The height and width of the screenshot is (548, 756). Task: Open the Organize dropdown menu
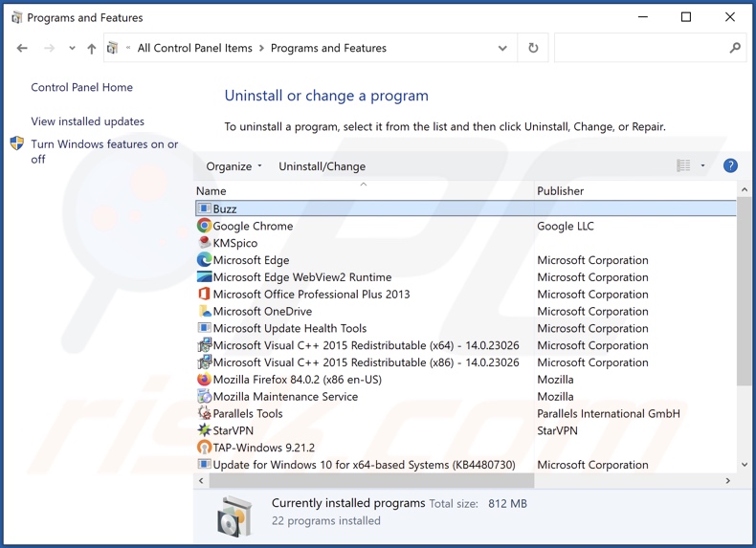click(x=233, y=166)
